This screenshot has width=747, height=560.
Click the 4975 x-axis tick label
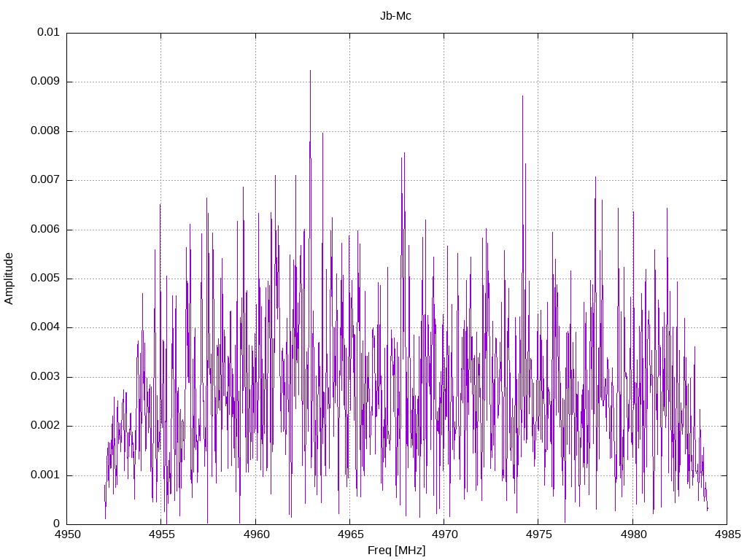(539, 534)
